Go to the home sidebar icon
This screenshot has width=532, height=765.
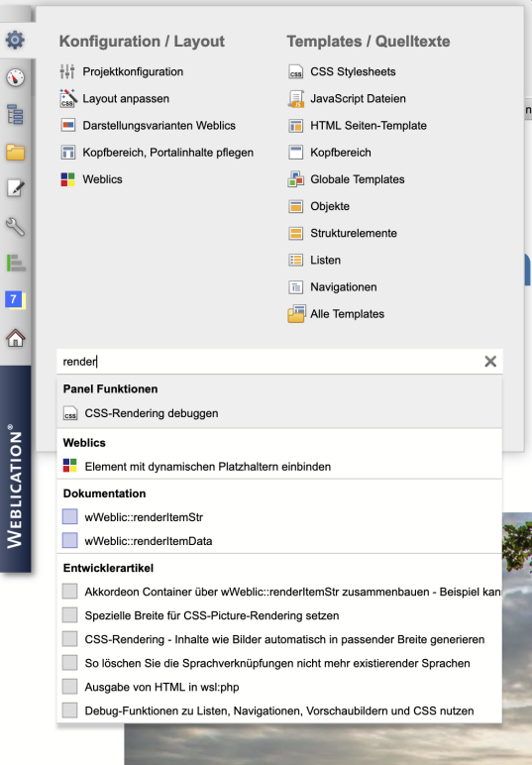15,338
